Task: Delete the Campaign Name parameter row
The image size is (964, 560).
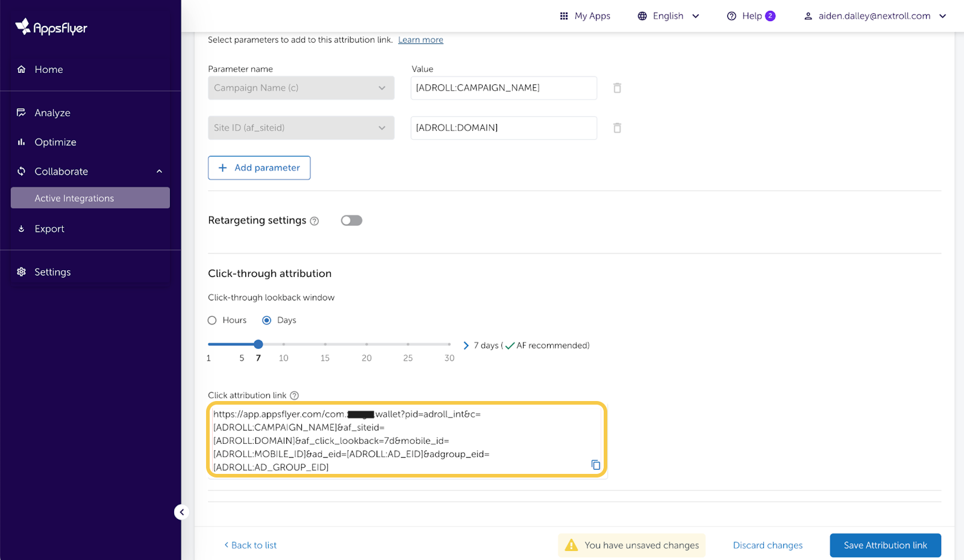Action: tap(617, 88)
